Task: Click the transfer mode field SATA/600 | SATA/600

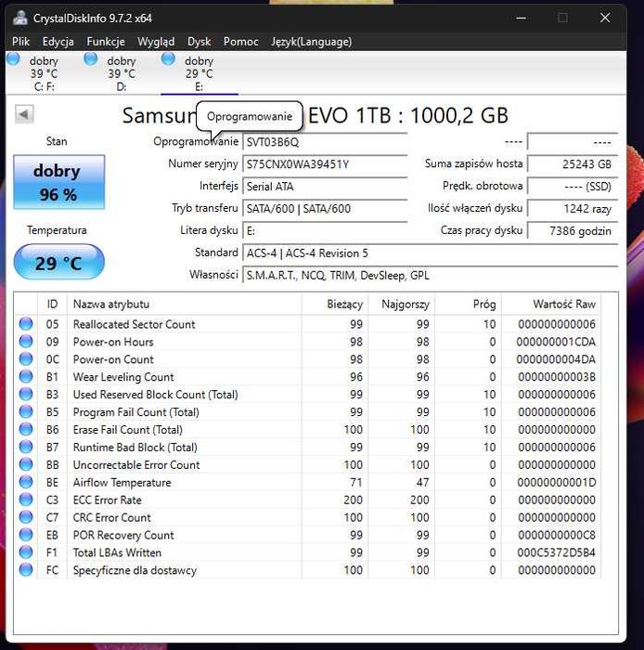Action: (x=325, y=209)
